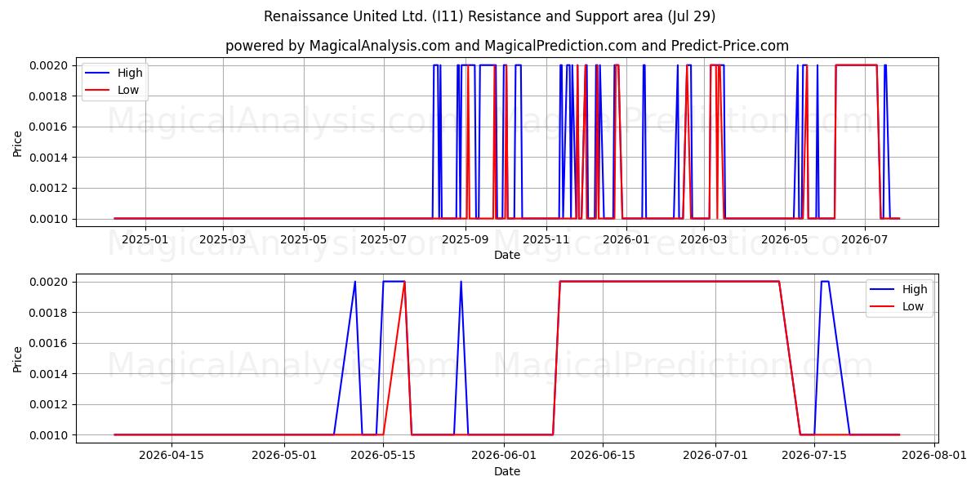The height and width of the screenshot is (490, 980).
Task: Click the '0.0012' price tick on the top chart
Action: coord(51,188)
